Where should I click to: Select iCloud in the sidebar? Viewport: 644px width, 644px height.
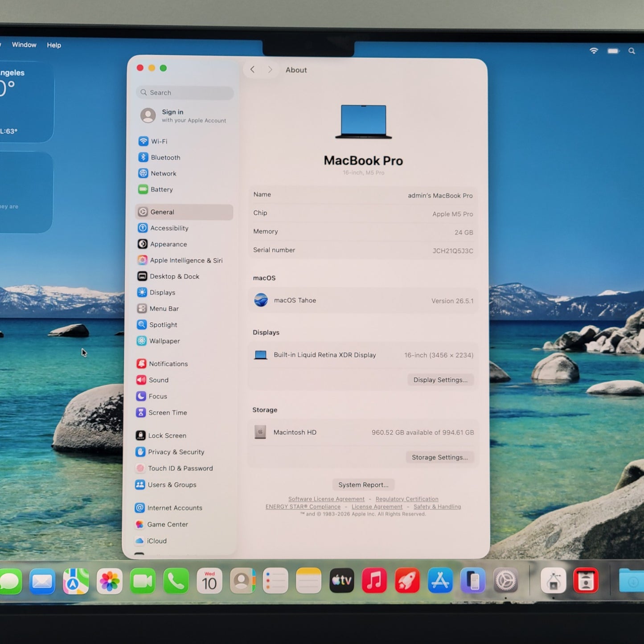[x=182, y=541]
